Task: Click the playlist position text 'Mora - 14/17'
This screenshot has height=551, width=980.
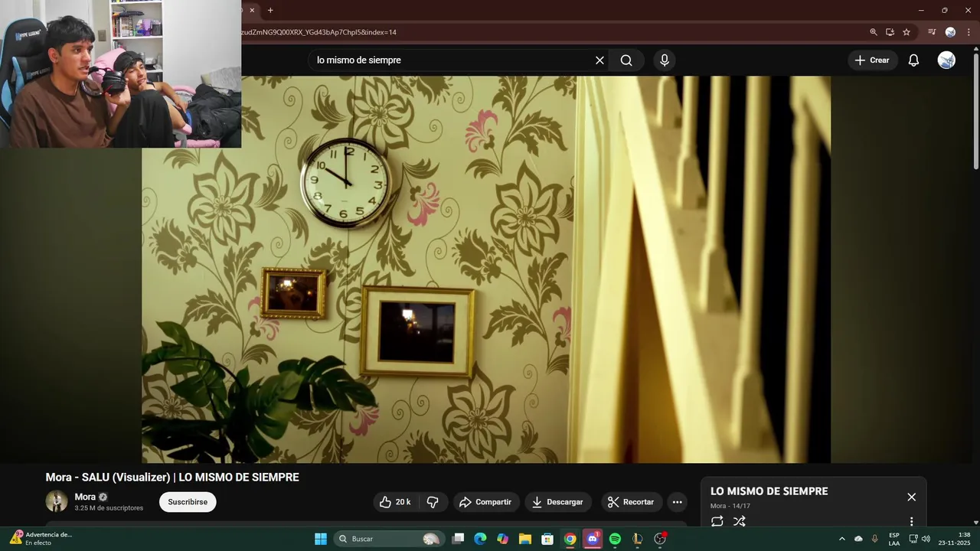Action: (730, 506)
